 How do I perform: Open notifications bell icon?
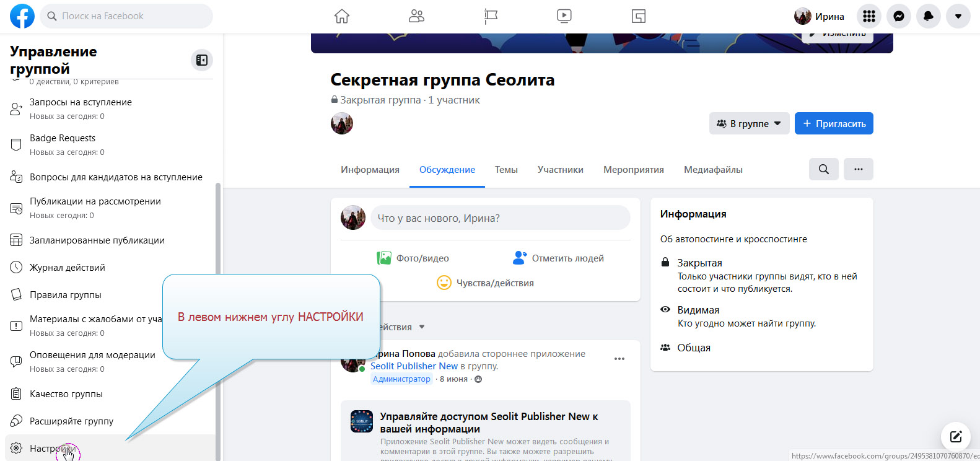(x=928, y=16)
